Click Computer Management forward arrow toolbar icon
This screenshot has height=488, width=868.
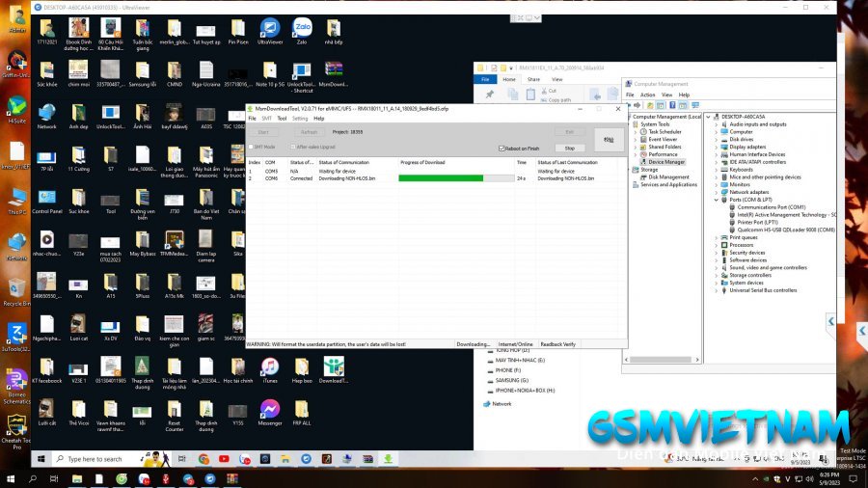637,105
